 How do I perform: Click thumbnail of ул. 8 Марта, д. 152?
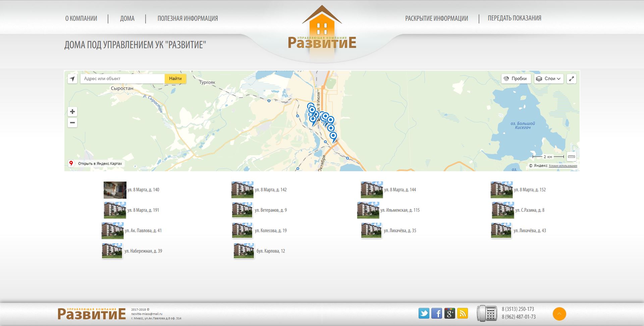point(501,190)
